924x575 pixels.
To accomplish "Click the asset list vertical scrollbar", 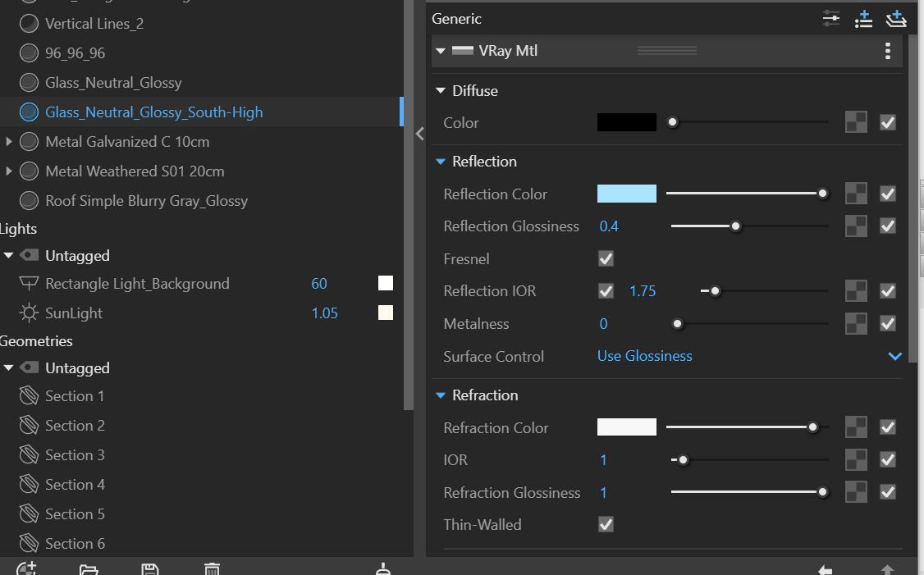I will coord(409,204).
